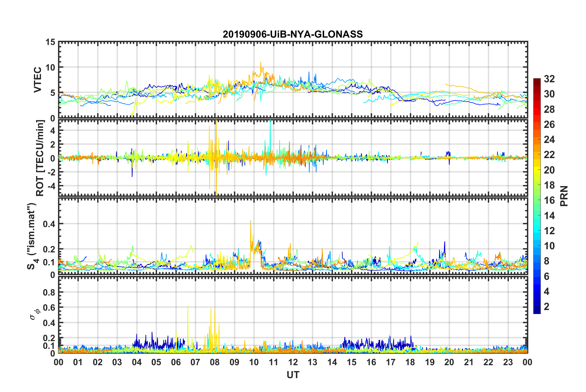Click the 0.6 tick label on sigma phi axis
The image size is (586, 392).
pos(49,308)
